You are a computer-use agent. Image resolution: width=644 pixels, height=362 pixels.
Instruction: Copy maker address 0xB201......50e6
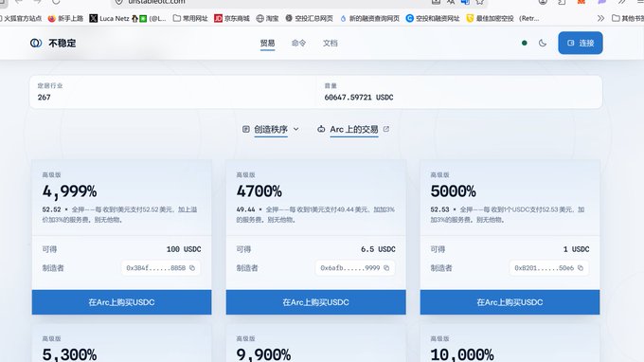581,268
